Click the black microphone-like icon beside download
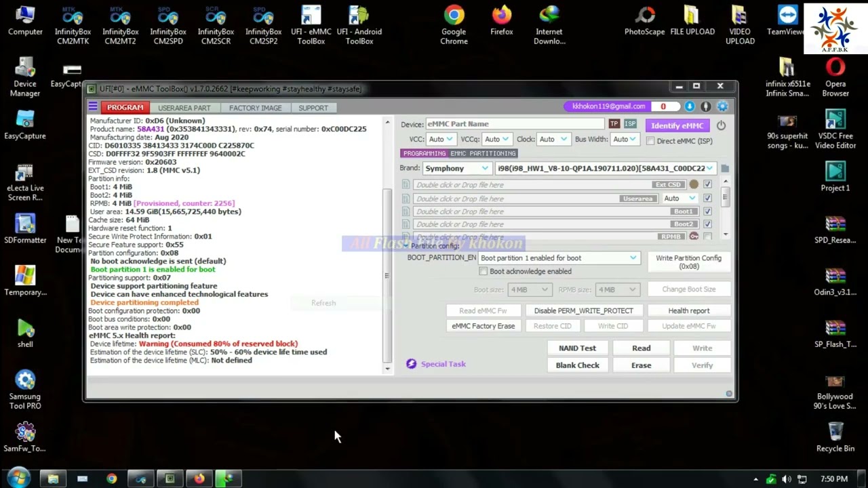Screen dimensions: 868x488 706,106
